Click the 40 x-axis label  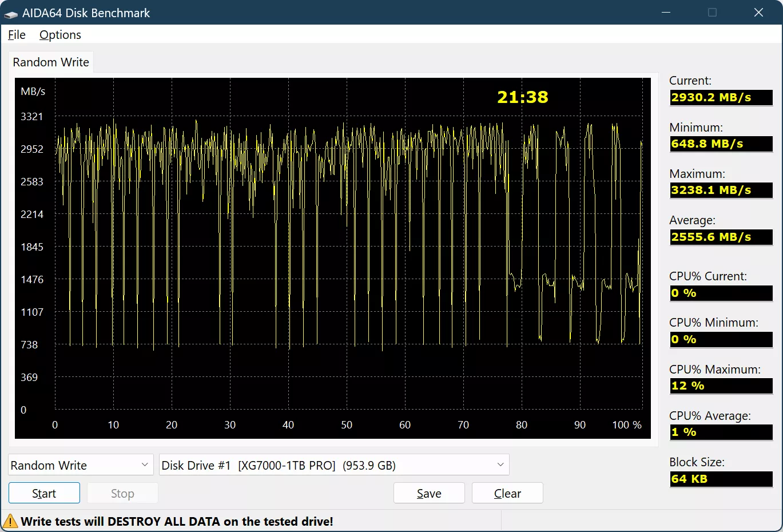288,425
